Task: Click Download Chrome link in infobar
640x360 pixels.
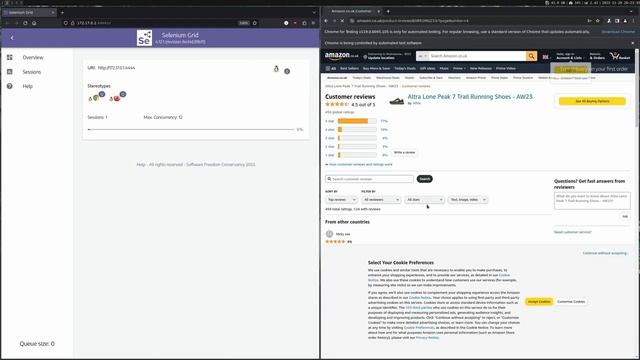Action: (618, 32)
